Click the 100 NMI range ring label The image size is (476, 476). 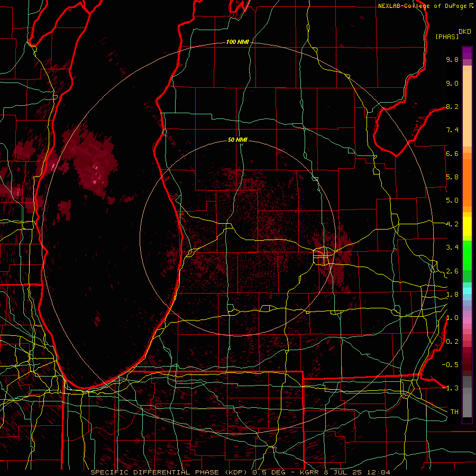[237, 42]
